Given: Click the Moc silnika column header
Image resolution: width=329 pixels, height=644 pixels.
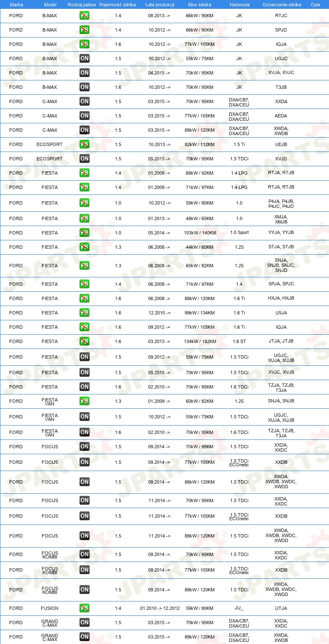Looking at the screenshot, I should point(200,4).
